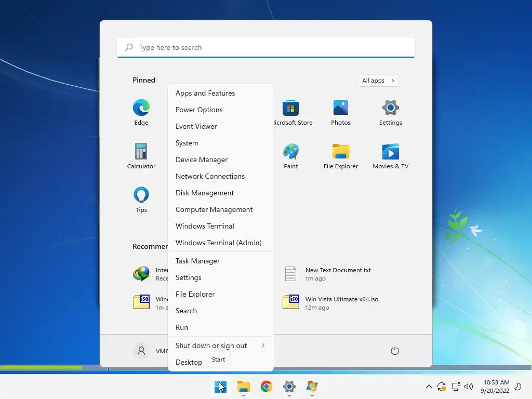The height and width of the screenshot is (399, 532).
Task: Open Internet Download Manager recommended icon
Action: [x=141, y=274]
